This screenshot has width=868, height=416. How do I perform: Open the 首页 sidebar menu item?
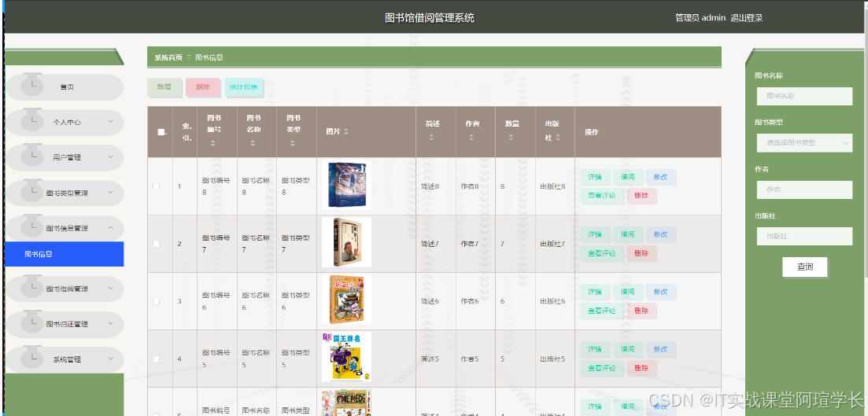[65, 87]
